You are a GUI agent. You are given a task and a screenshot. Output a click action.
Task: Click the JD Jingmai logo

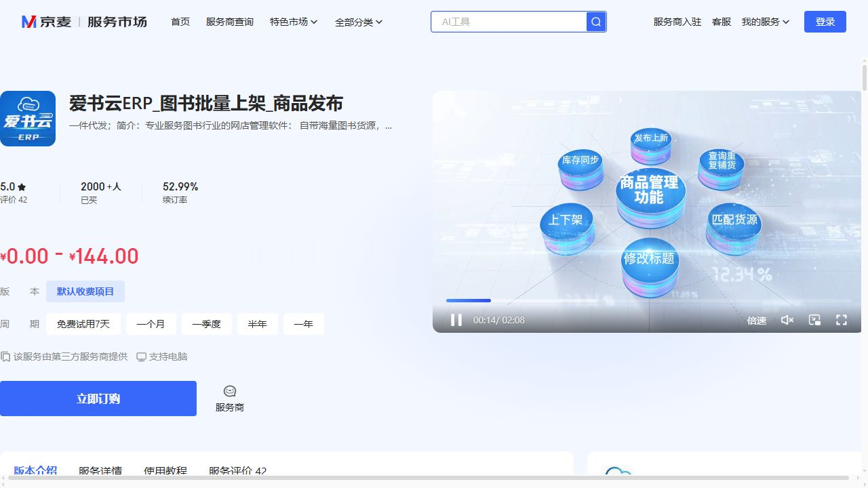click(x=84, y=22)
